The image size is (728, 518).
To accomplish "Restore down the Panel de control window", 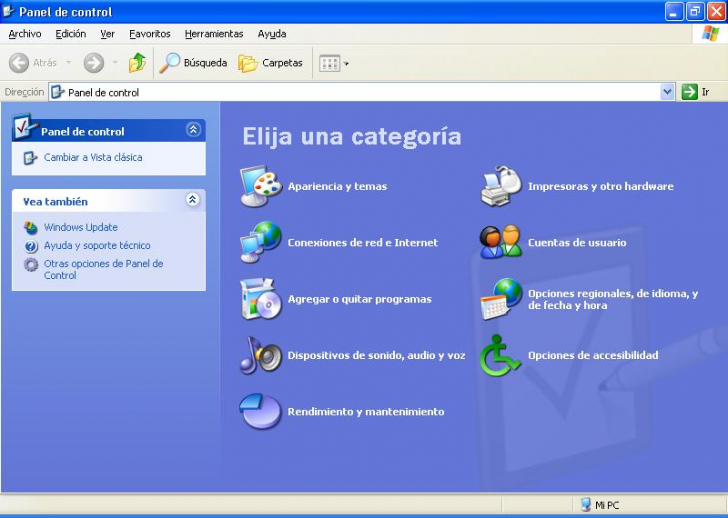I will click(x=695, y=11).
